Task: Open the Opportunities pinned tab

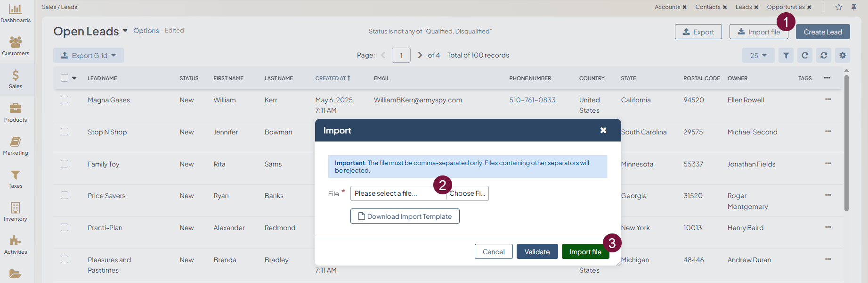Action: [786, 7]
